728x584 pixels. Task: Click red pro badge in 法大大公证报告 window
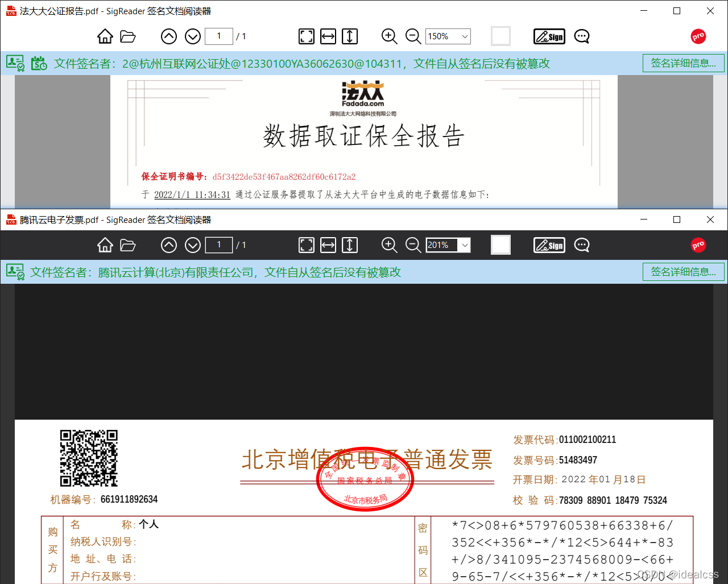(698, 36)
